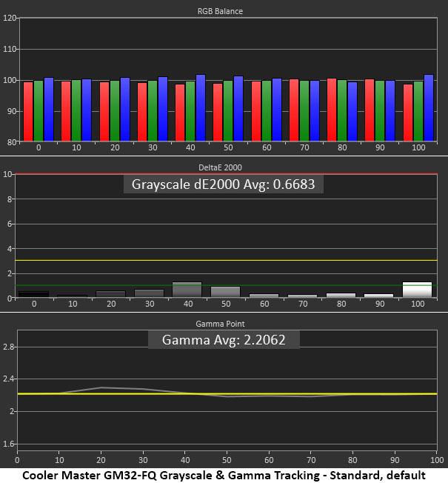Click the 110 label on RGB Balance axis
Viewport: 448px width, 483px height.
[x=9, y=49]
